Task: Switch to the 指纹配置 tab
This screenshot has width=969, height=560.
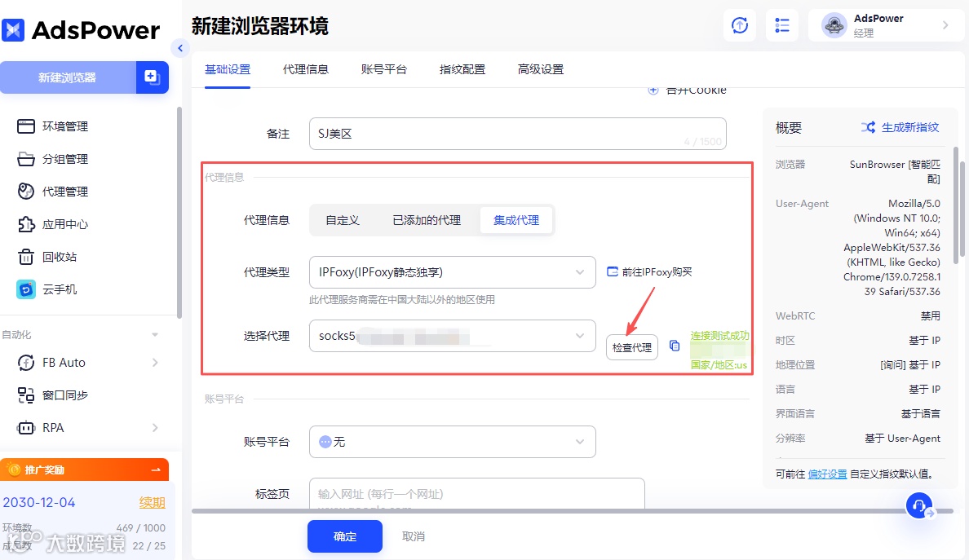Action: point(462,69)
